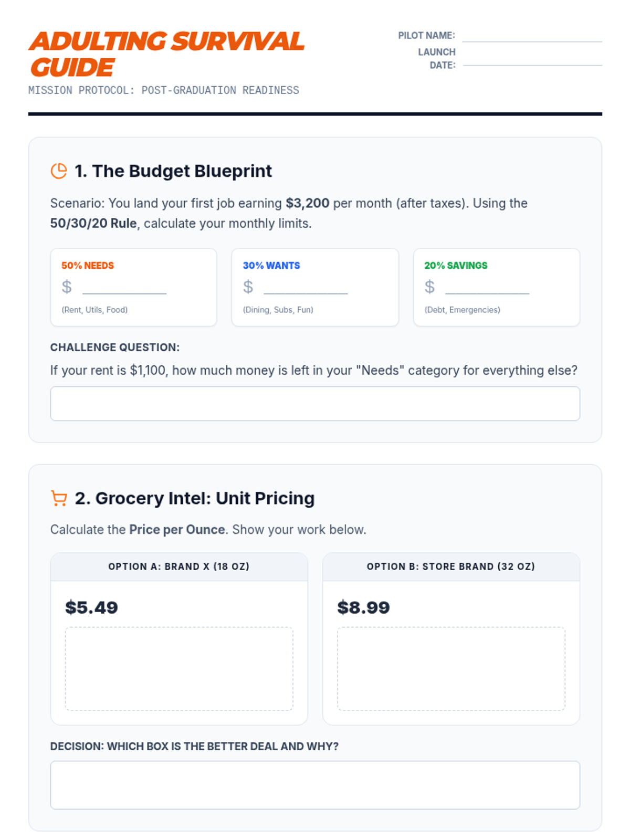Click the shopping cart icon beside Grocery Intel
Image resolution: width=630 pixels, height=840 pixels.
pyautogui.click(x=59, y=498)
